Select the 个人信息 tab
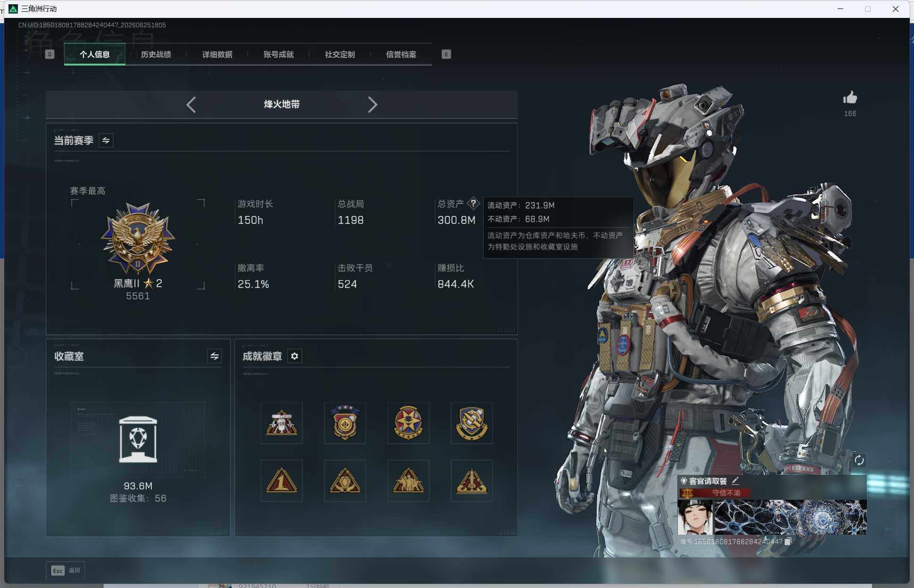914x588 pixels. coord(95,54)
